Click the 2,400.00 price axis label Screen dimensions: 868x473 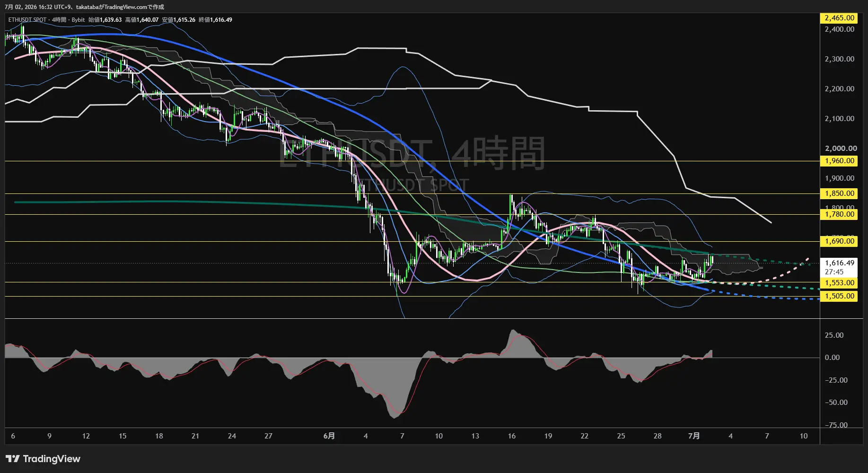[839, 29]
